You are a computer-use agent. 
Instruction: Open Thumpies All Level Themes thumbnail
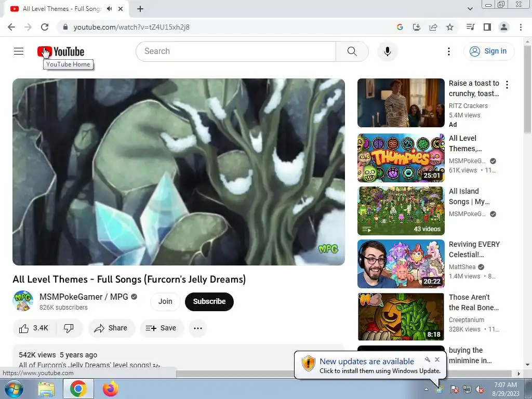[401, 158]
